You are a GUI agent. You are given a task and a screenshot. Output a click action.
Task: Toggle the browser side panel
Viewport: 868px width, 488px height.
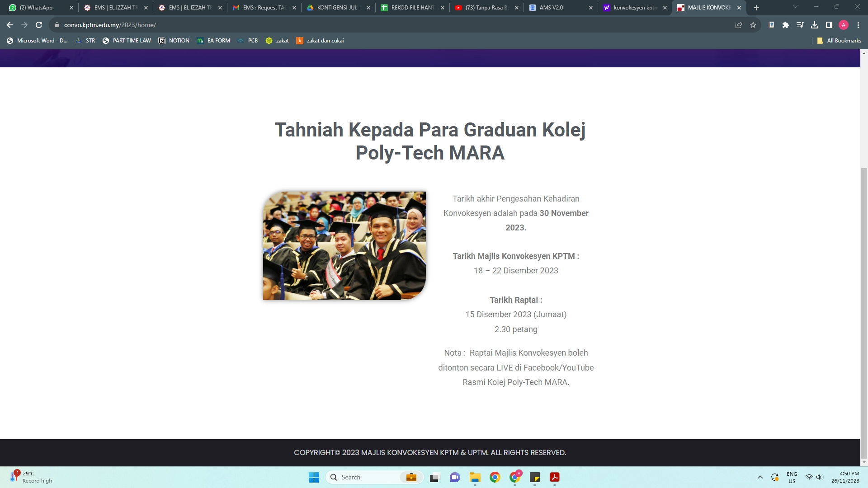click(x=829, y=25)
